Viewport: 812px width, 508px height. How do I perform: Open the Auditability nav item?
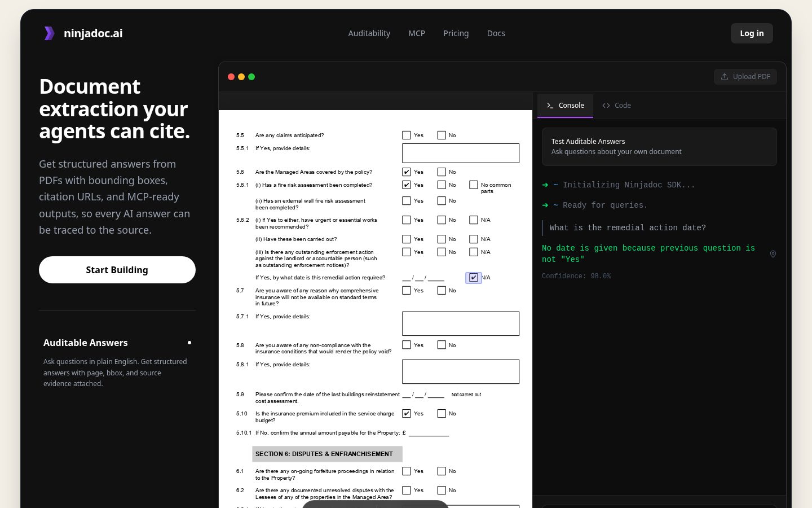(x=369, y=33)
